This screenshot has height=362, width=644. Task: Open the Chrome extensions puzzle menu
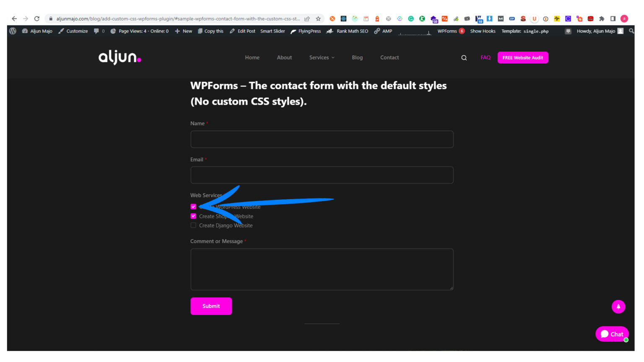(602, 18)
